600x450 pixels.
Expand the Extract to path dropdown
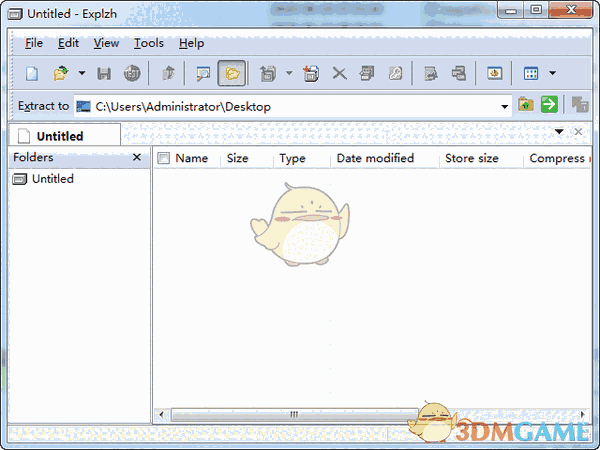tap(504, 106)
